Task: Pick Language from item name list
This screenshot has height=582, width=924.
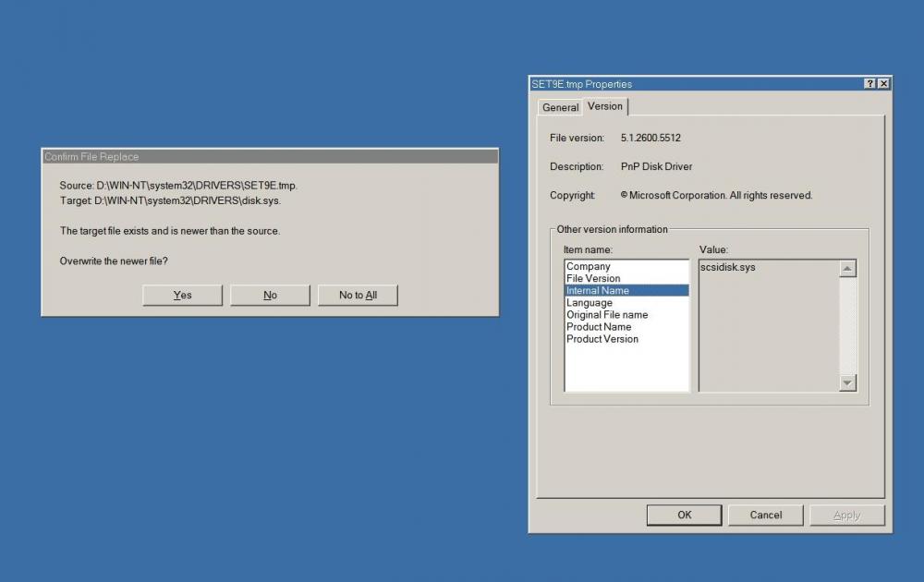Action: click(x=590, y=302)
